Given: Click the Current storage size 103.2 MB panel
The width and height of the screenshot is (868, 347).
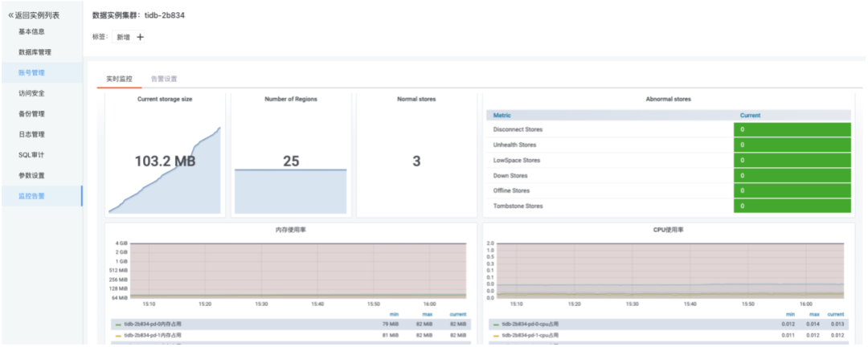Looking at the screenshot, I should coord(165,155).
